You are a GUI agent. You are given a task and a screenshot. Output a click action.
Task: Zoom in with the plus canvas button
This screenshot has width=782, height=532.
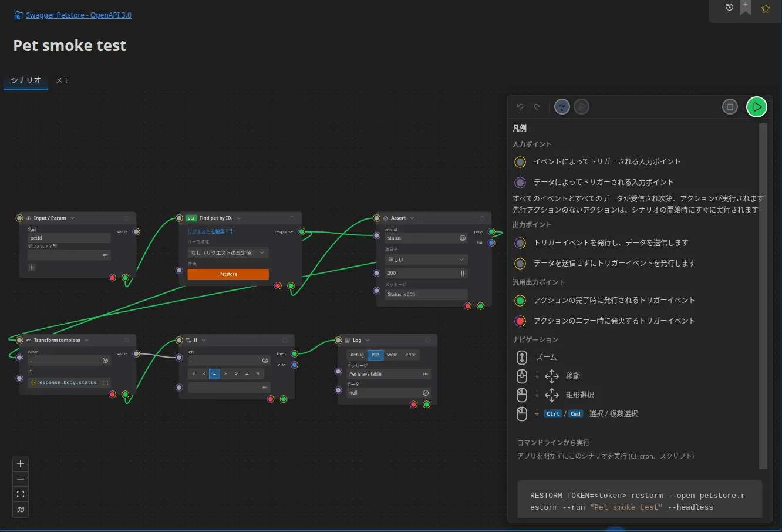tap(21, 464)
